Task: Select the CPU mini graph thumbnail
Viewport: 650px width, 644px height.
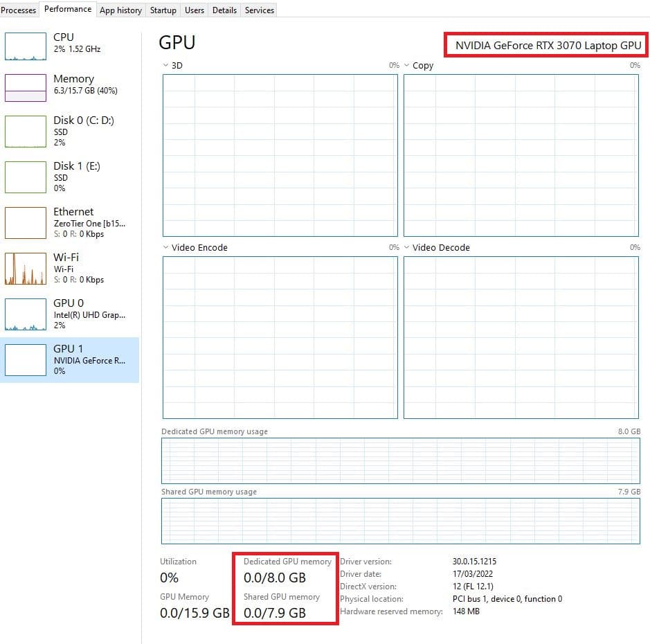Action: [x=26, y=46]
